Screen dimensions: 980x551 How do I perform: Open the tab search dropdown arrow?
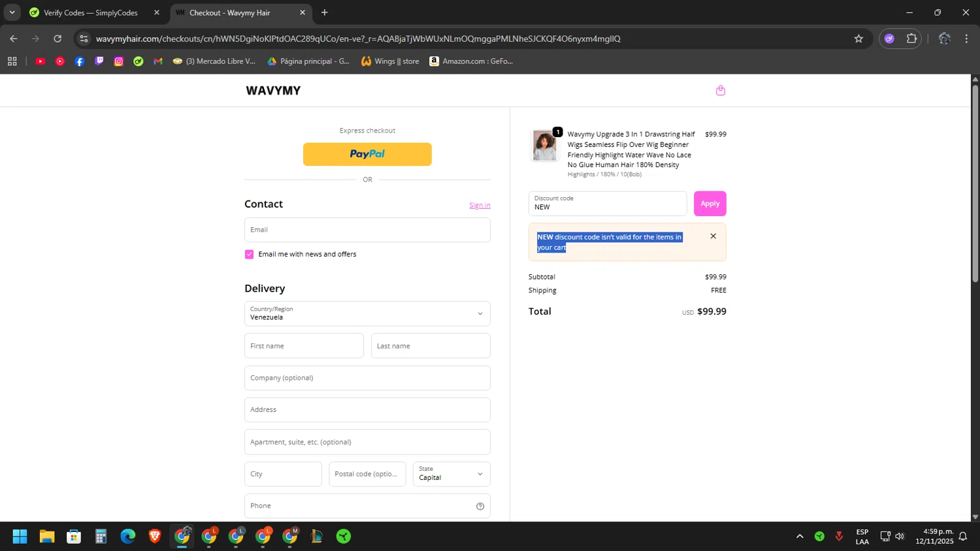click(x=12, y=12)
